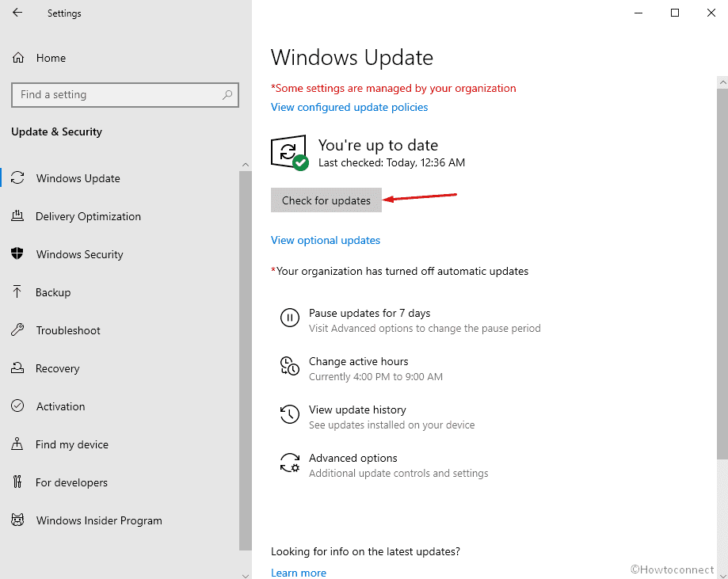Select the Recovery icon in sidebar

pos(17,368)
